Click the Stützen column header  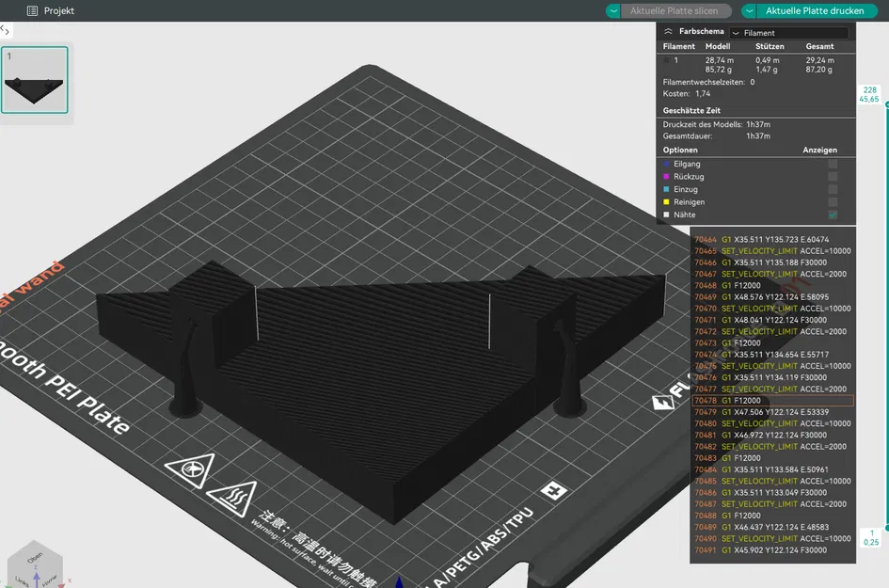click(x=770, y=46)
